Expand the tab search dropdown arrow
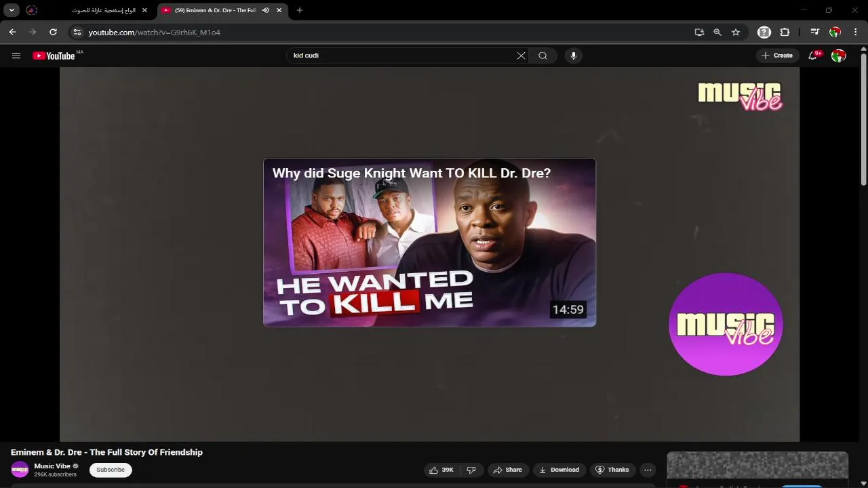Image resolution: width=868 pixels, height=488 pixels. coord(12,10)
